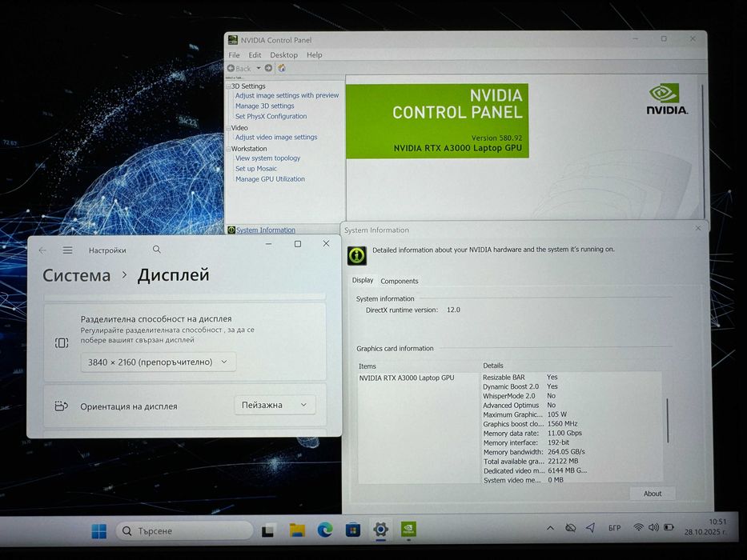Open the Desktop menu in NVIDIA Control Panel

[x=283, y=55]
